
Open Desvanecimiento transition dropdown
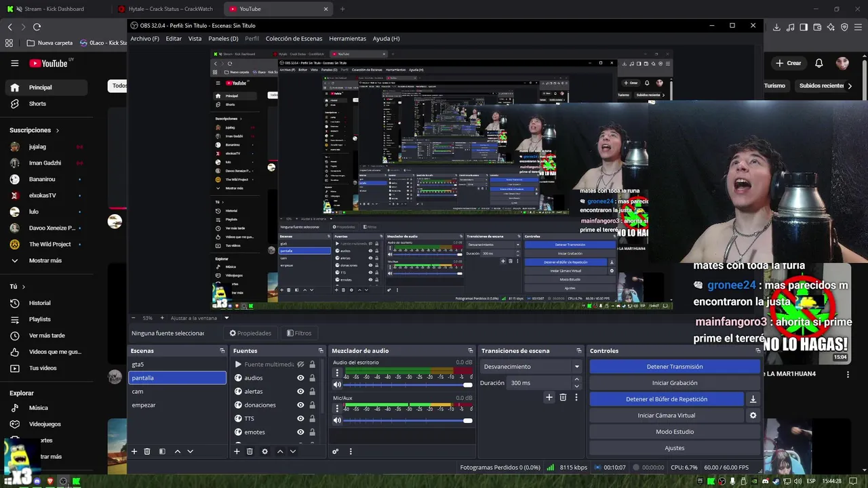point(532,367)
